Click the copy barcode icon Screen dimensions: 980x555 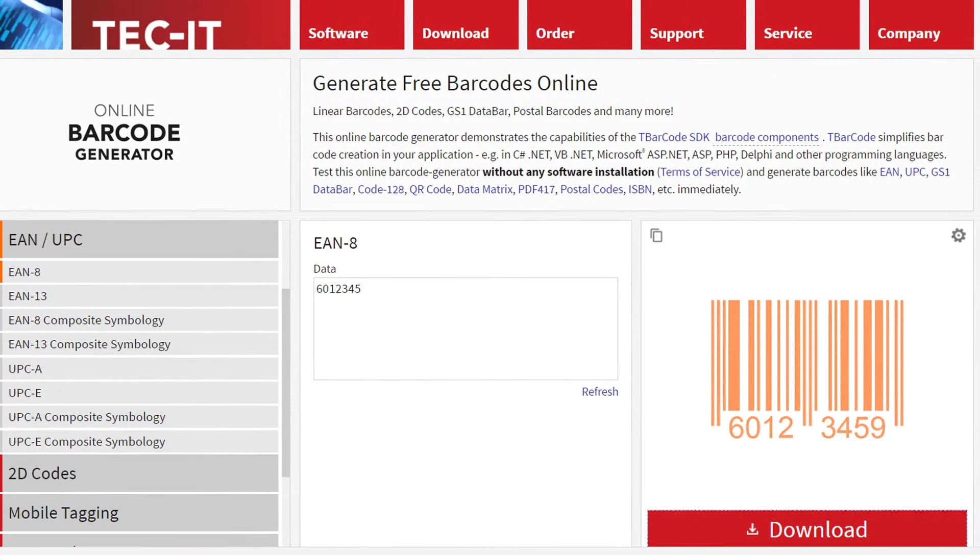click(656, 235)
